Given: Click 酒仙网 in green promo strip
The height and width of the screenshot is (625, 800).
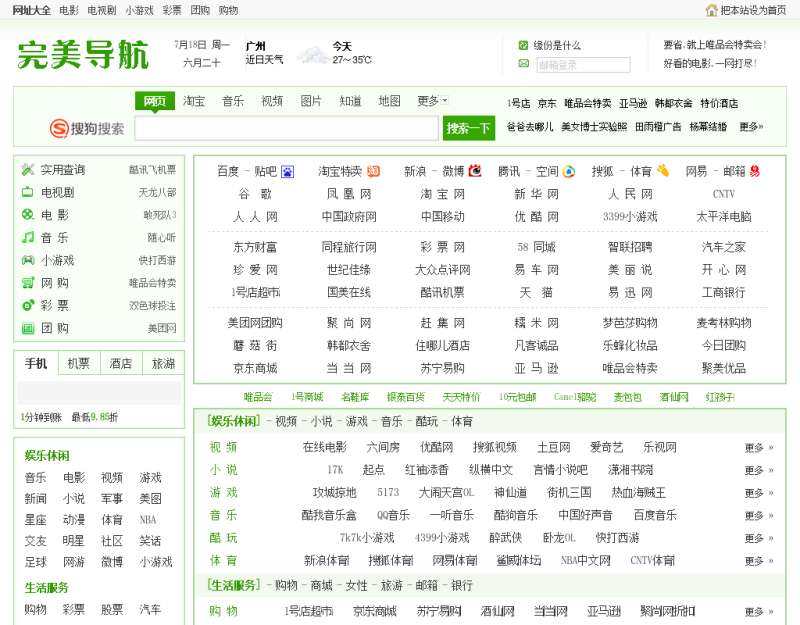Looking at the screenshot, I should tap(673, 397).
